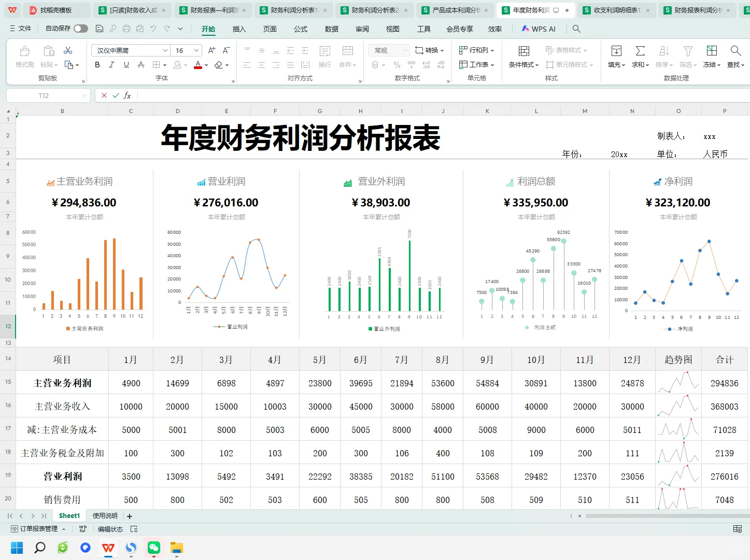Viewport: 750px width, 560px height.
Task: Click the 会员专享 member tab
Action: (x=460, y=29)
